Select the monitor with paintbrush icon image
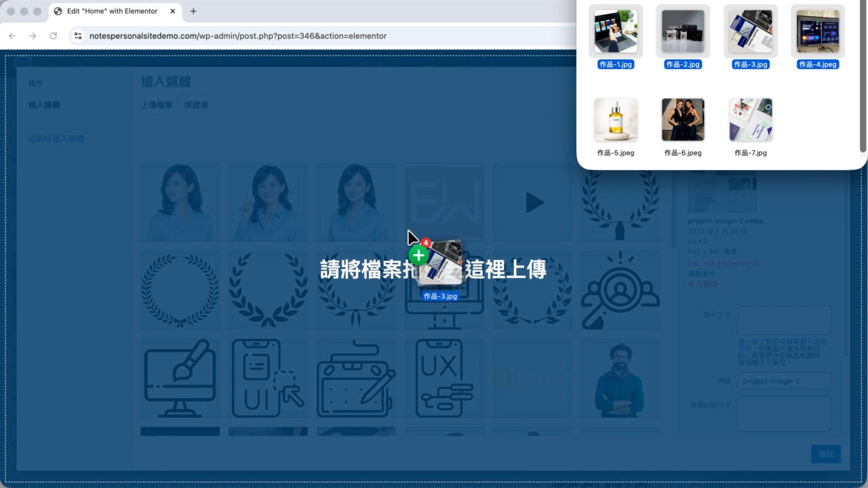 pyautogui.click(x=180, y=378)
